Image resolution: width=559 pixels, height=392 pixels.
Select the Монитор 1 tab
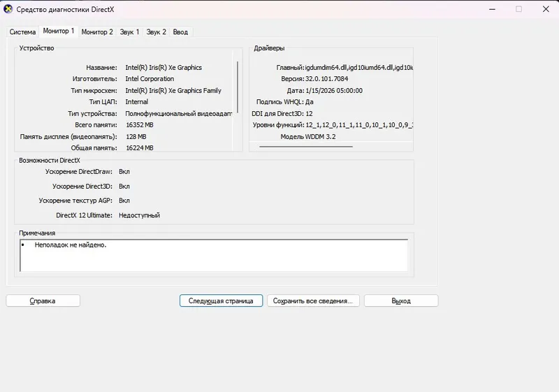pyautogui.click(x=59, y=31)
